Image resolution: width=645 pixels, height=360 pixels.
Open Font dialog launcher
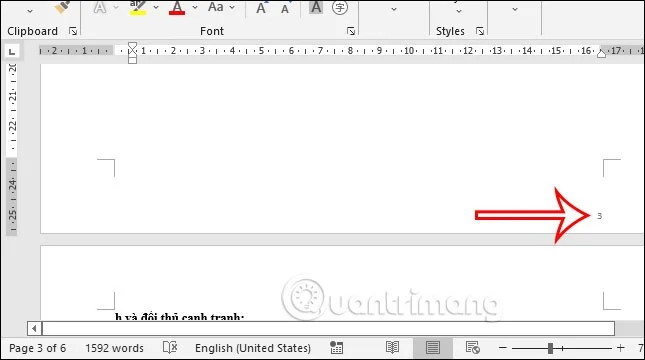point(351,31)
